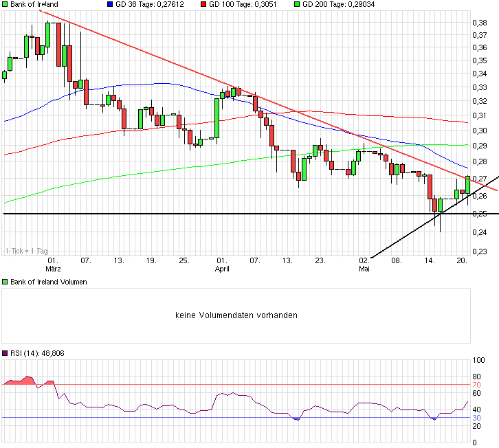Click the Bank of Ireland Volumen legend square
The width and height of the screenshot is (499, 448).
5,282
